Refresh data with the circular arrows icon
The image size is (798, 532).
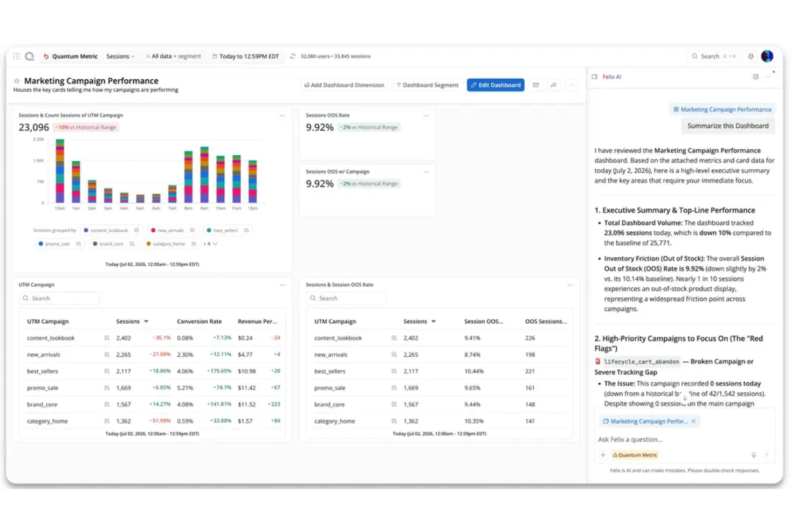[293, 56]
